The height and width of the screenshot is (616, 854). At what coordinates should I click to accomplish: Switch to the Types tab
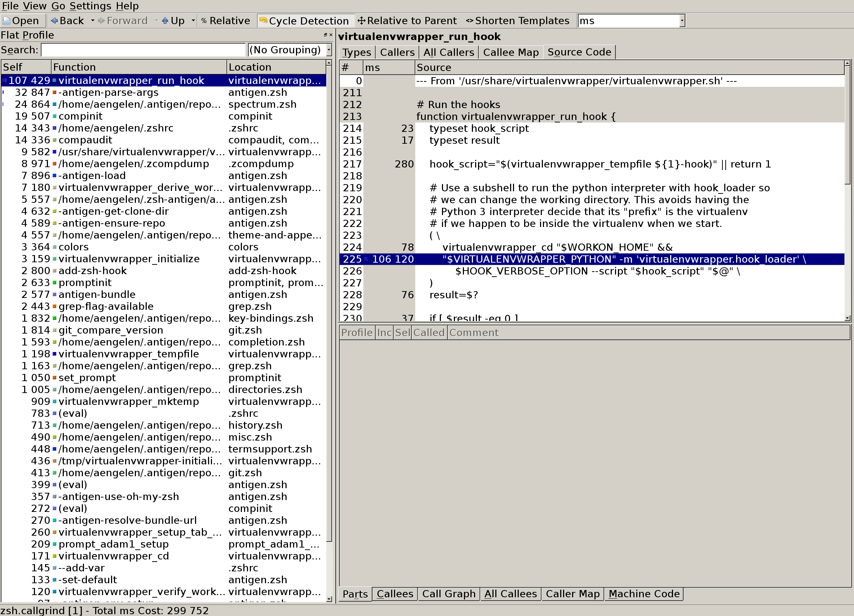click(x=357, y=52)
